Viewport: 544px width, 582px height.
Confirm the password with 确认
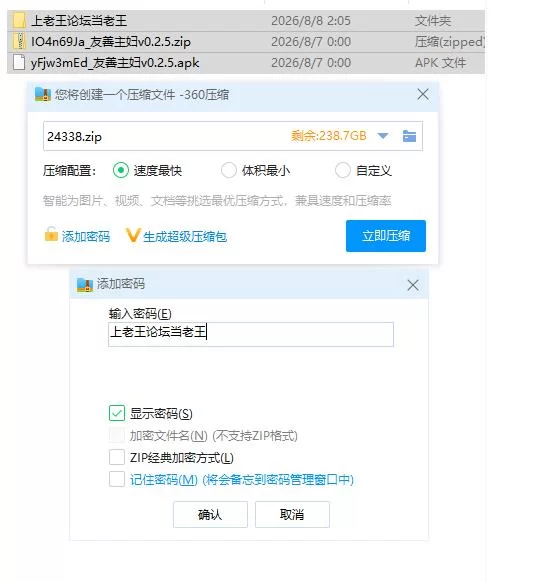(210, 514)
